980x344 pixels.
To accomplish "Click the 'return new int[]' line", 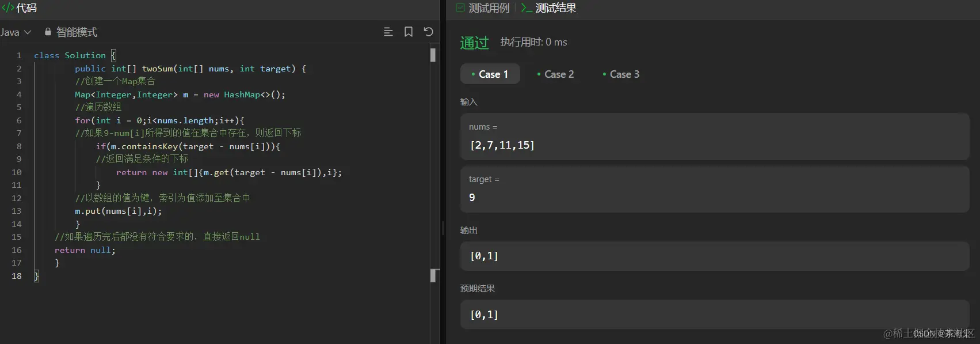I will click(229, 172).
